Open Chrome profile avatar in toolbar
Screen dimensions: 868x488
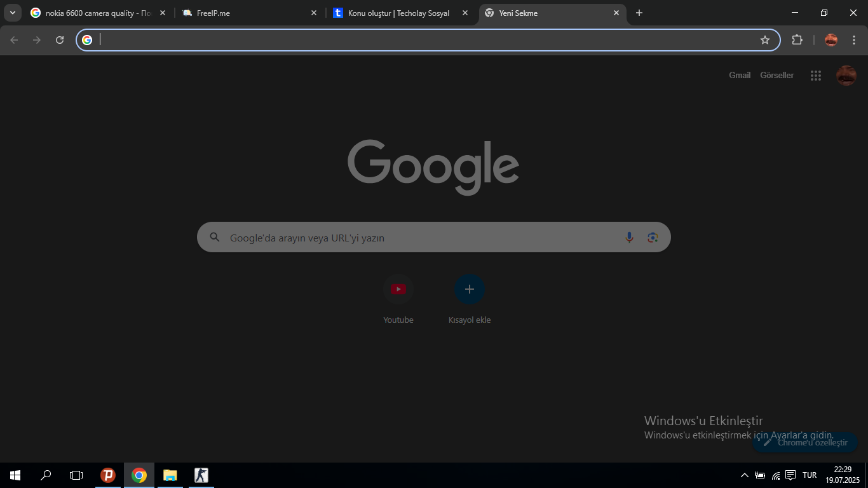coord(831,40)
